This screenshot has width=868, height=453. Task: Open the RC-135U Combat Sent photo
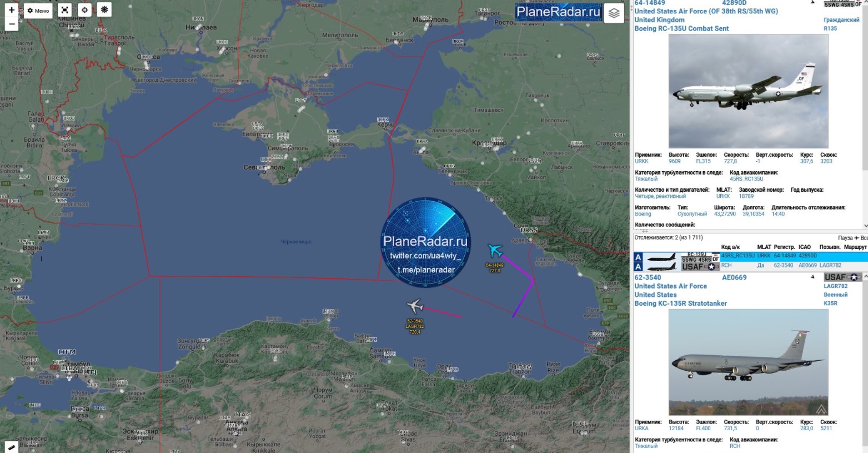(x=748, y=91)
